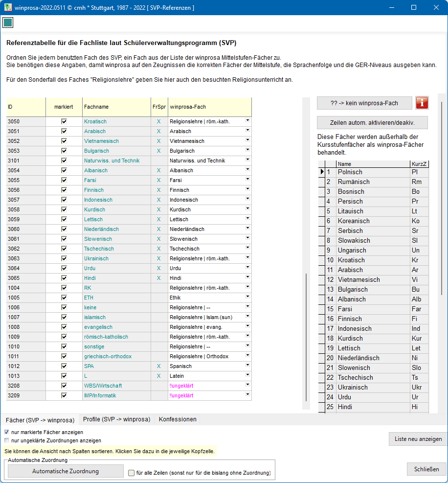Click the red info icon button

(422, 103)
